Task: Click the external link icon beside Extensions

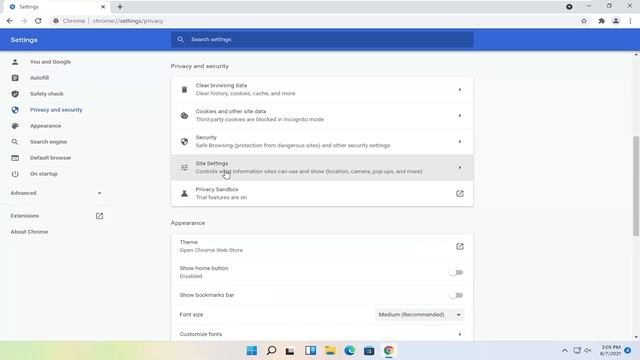Action: (99, 216)
